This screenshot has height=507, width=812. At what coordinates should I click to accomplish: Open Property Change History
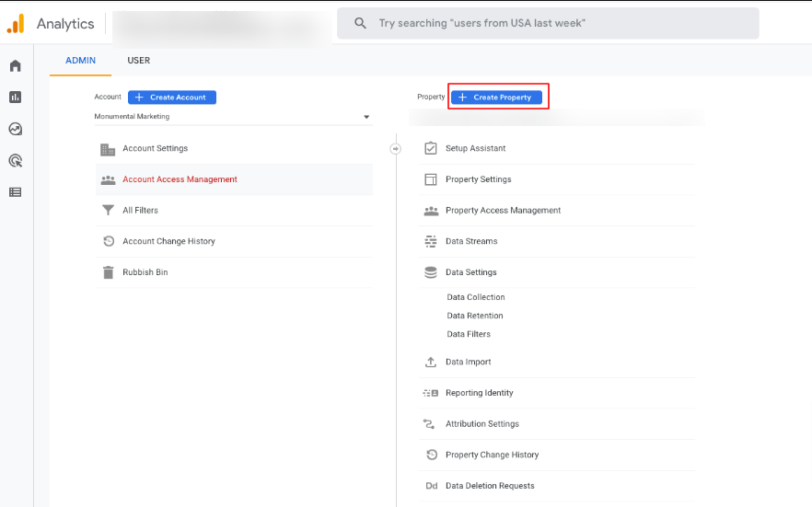492,455
